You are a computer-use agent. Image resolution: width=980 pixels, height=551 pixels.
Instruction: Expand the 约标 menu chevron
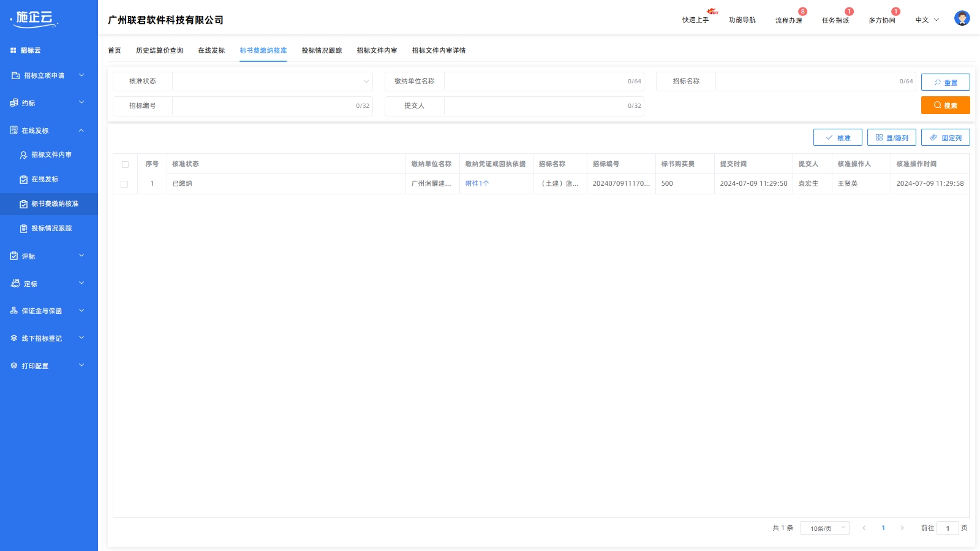tap(81, 102)
